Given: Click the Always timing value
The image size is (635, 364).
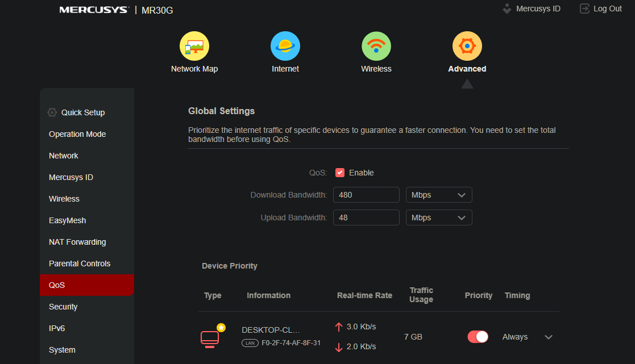Looking at the screenshot, I should coord(515,337).
